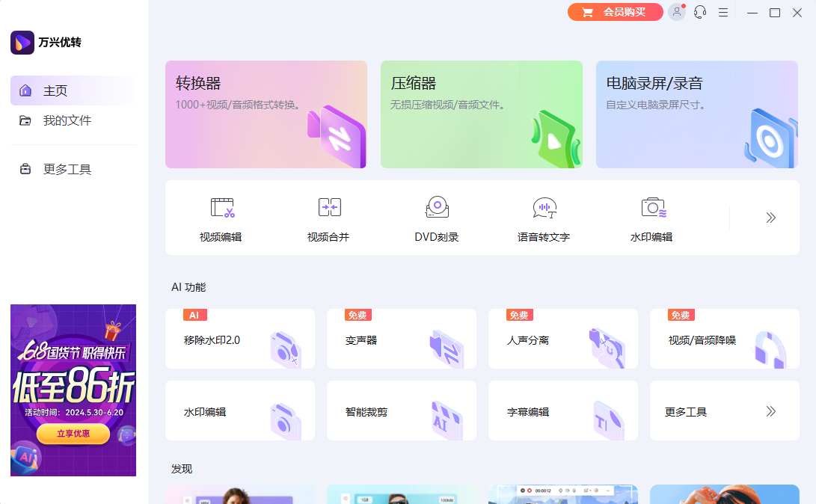Click 立享优惠 on the promotion banner
The height and width of the screenshot is (504, 816).
pos(73,434)
